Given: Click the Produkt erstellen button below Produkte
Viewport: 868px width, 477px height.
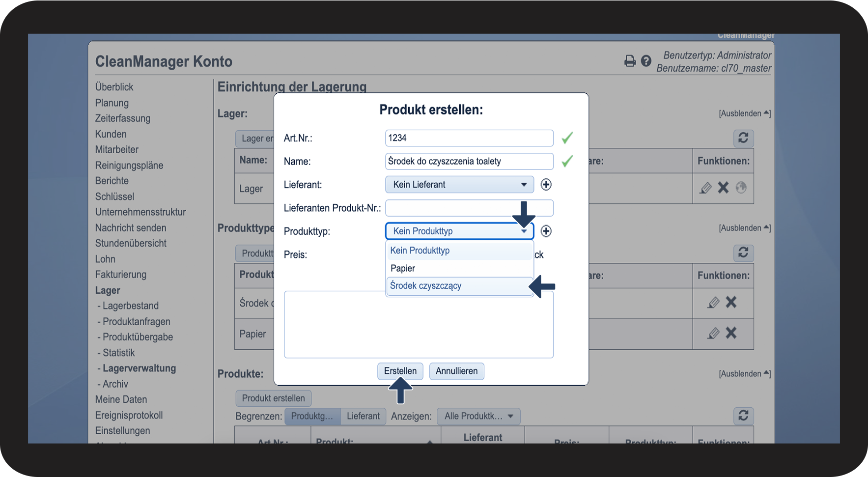Looking at the screenshot, I should coord(273,398).
